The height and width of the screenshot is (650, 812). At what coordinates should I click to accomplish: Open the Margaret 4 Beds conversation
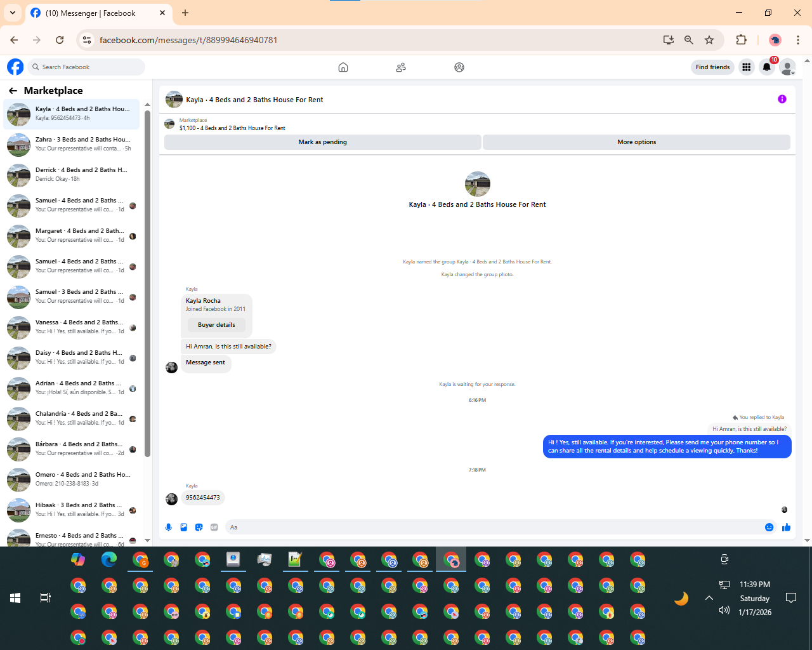click(x=71, y=235)
